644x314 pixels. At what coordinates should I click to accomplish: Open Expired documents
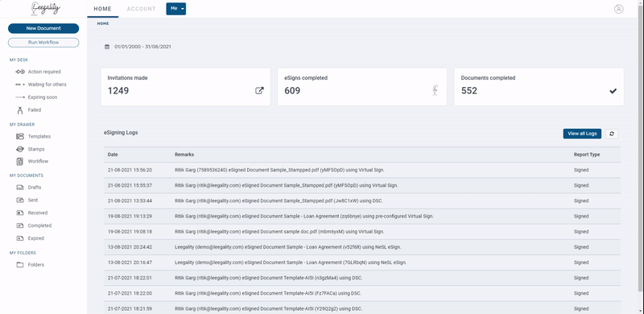(36, 238)
